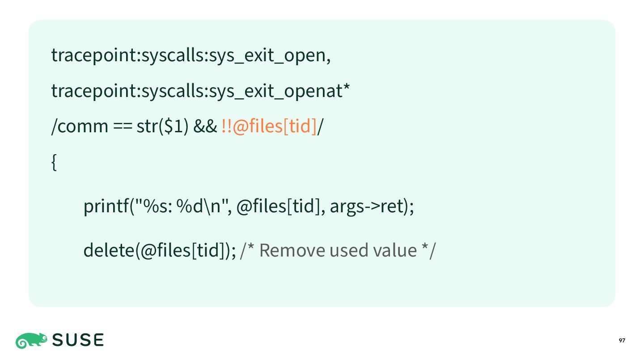The height and width of the screenshot is (362, 644).
Task: Click the printf statement line
Action: [x=249, y=206]
